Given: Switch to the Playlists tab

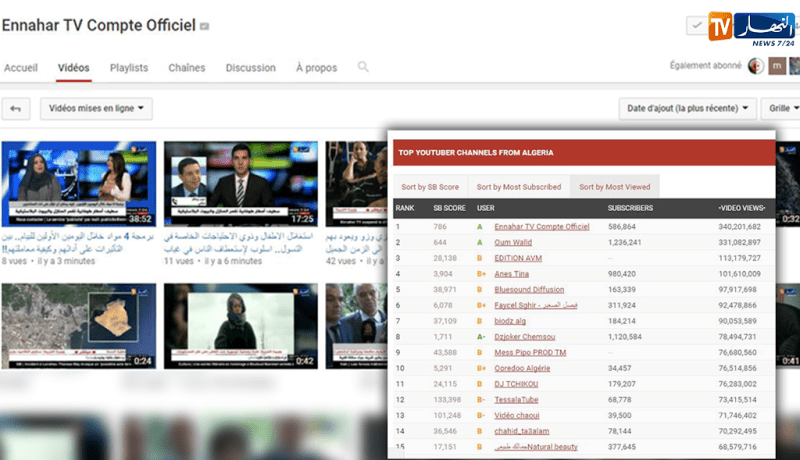Looking at the screenshot, I should click(129, 68).
